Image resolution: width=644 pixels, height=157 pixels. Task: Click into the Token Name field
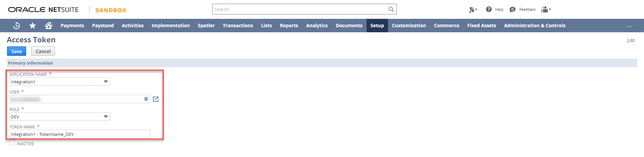click(80, 134)
